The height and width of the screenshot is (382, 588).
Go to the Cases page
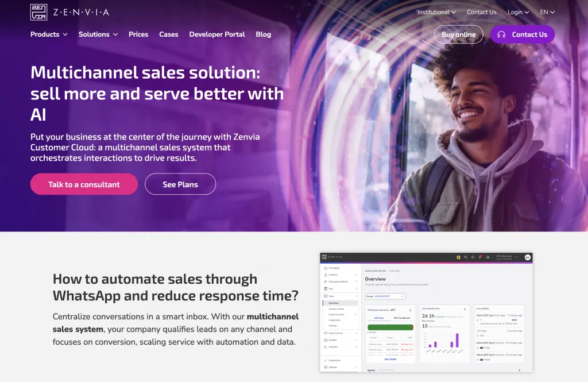point(168,34)
